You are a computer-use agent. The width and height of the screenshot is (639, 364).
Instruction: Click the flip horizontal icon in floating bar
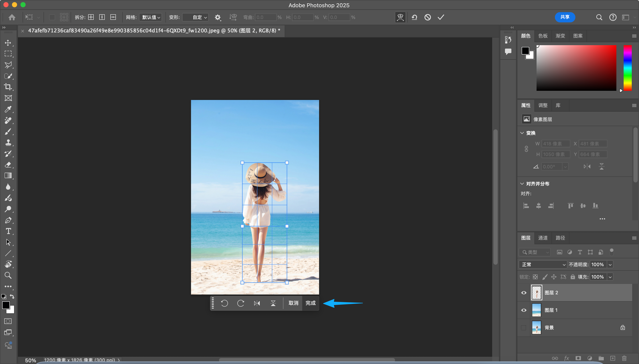(257, 303)
